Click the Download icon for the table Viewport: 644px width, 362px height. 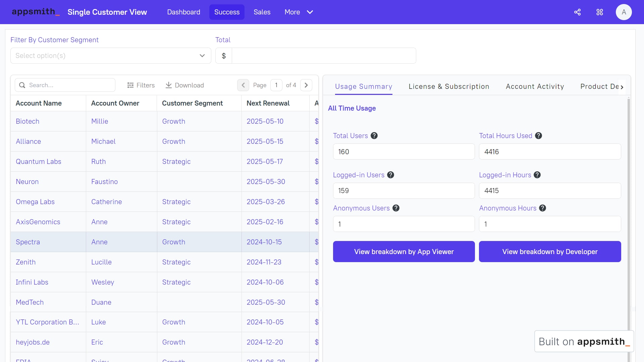pos(169,85)
